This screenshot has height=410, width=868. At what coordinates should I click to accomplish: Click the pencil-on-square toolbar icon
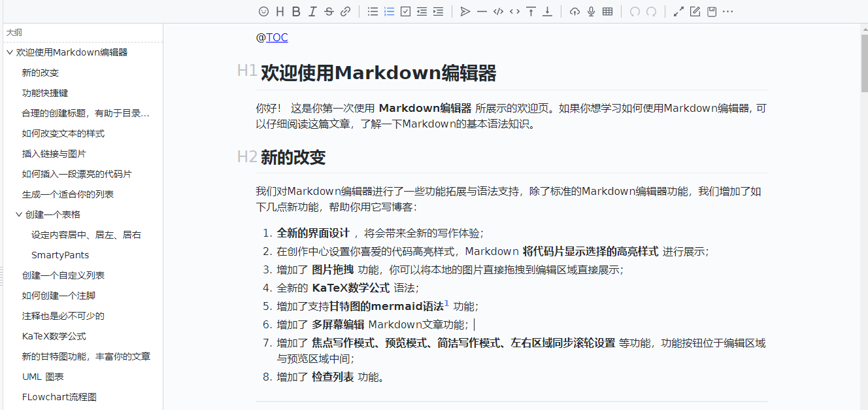695,11
